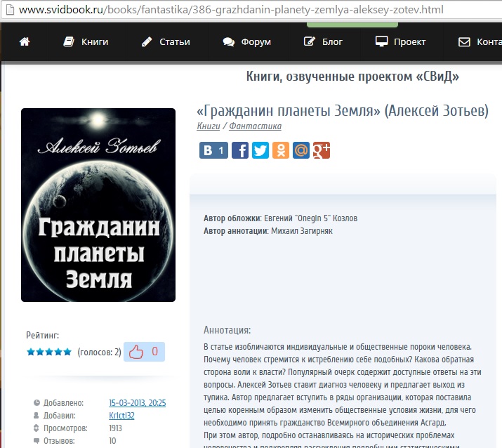The image size is (502, 448).
Task: Click the 'Автор обложки' text line
Action: click(280, 218)
